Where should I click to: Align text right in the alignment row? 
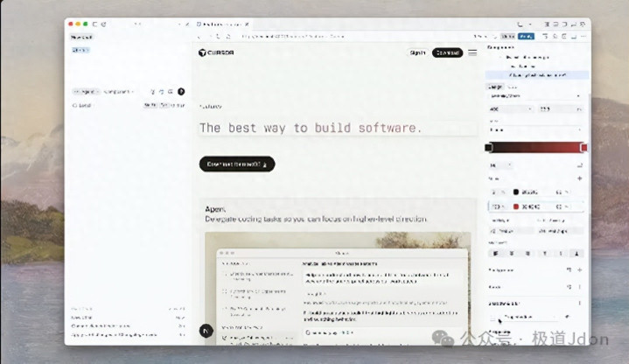click(x=528, y=253)
